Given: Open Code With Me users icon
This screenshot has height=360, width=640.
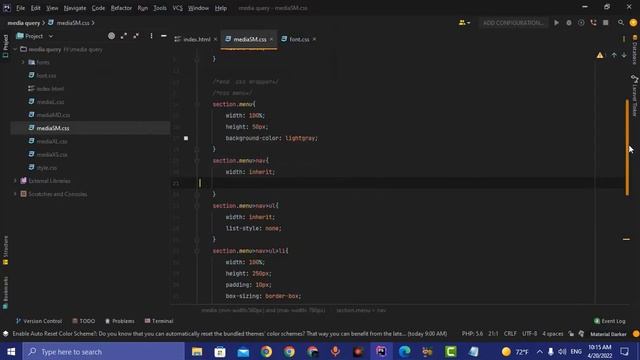Looking at the screenshot, I should [x=464, y=23].
